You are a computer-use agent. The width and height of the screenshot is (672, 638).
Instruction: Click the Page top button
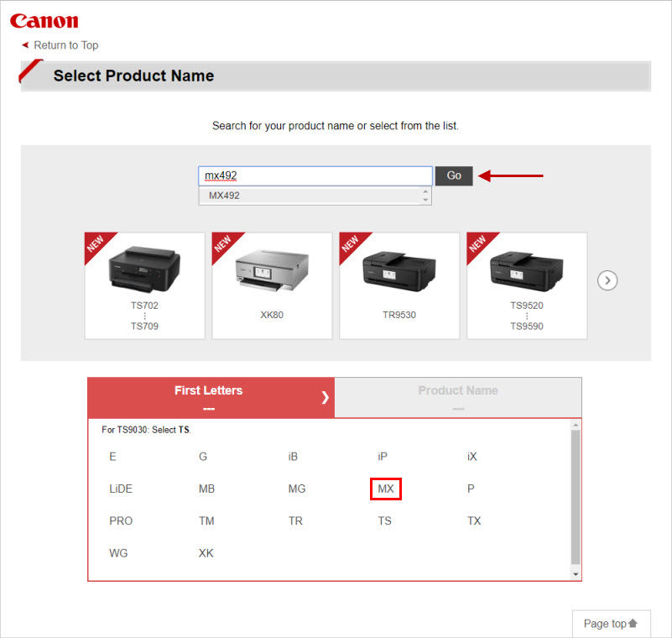pos(611,624)
